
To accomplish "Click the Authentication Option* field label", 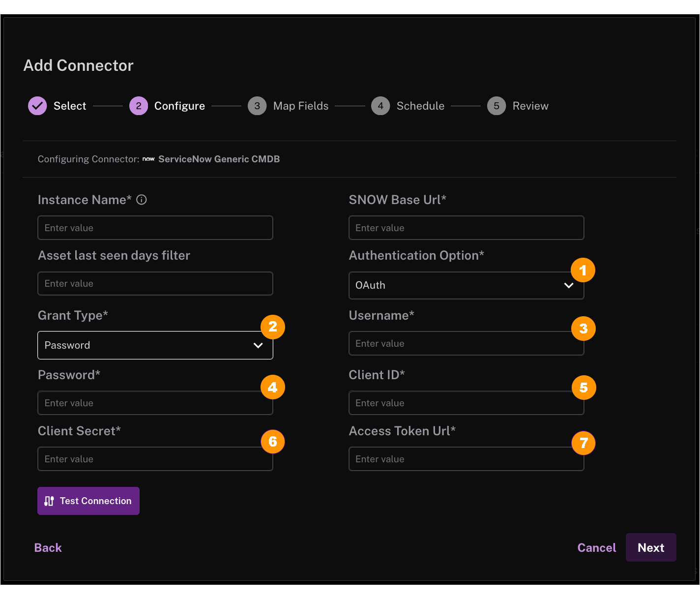I will tap(416, 255).
